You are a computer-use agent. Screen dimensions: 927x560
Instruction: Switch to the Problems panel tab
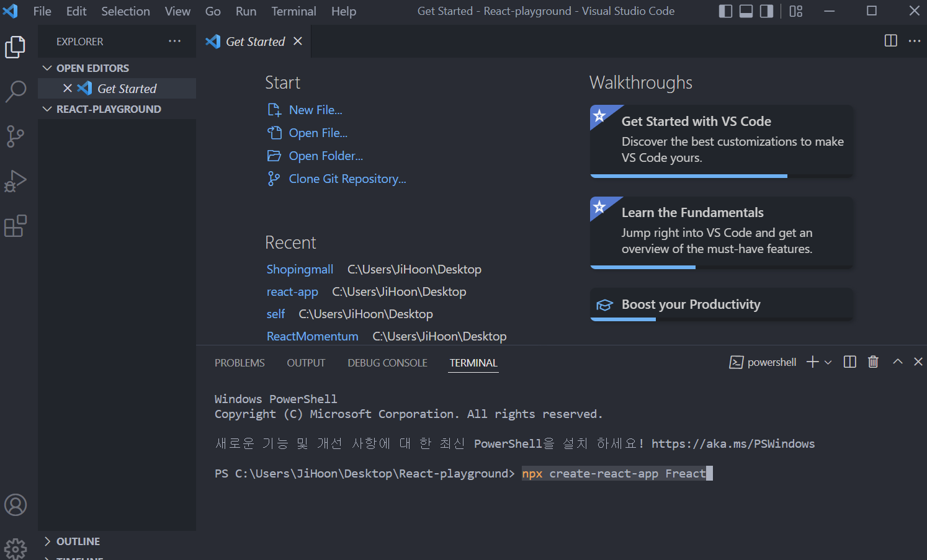pos(240,363)
